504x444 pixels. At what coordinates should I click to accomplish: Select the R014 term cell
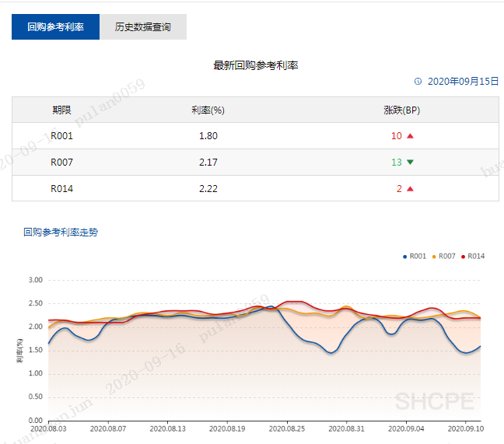[x=61, y=189]
